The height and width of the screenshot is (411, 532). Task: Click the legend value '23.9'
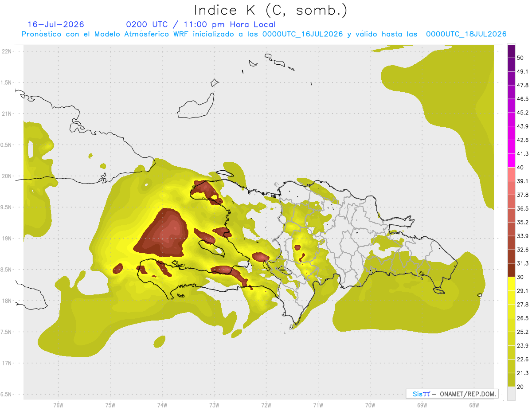click(523, 345)
